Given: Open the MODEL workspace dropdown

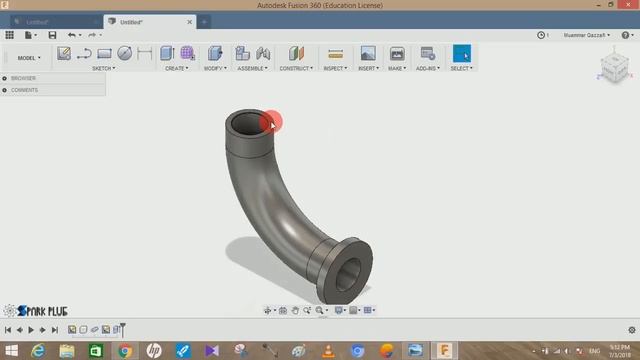Looking at the screenshot, I should [x=29, y=58].
